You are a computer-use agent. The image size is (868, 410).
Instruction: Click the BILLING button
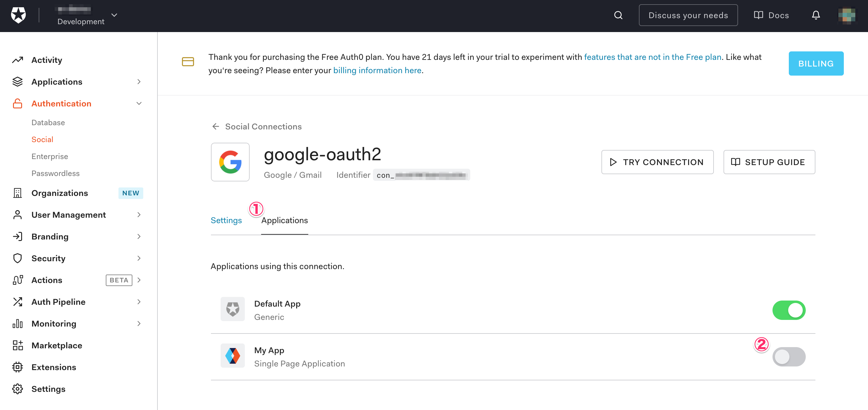click(x=815, y=63)
